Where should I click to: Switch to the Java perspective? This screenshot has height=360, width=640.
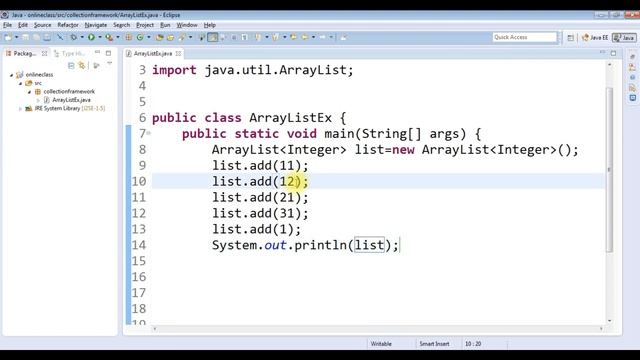[x=624, y=38]
